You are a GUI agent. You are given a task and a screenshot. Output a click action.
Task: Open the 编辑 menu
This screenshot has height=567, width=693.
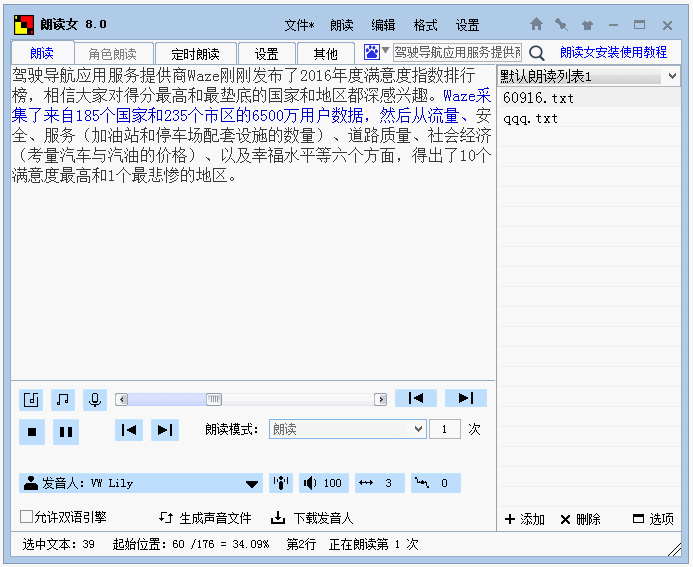point(383,25)
